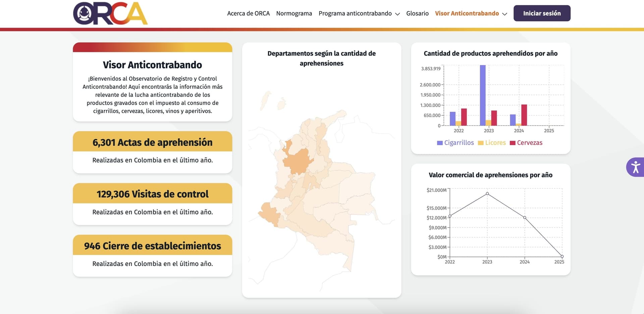644x314 pixels.
Task: Expand the Programa anticontrabando chevron
Action: pyautogui.click(x=397, y=14)
